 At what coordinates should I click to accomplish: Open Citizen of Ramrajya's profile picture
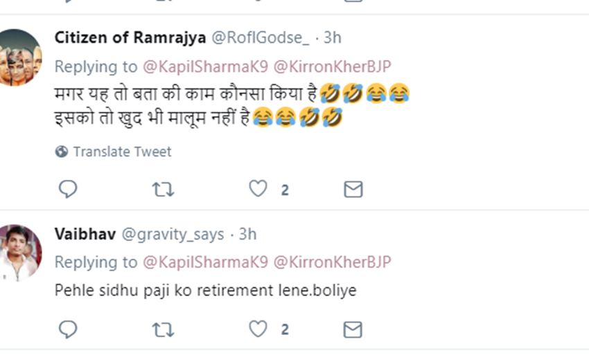point(20,57)
